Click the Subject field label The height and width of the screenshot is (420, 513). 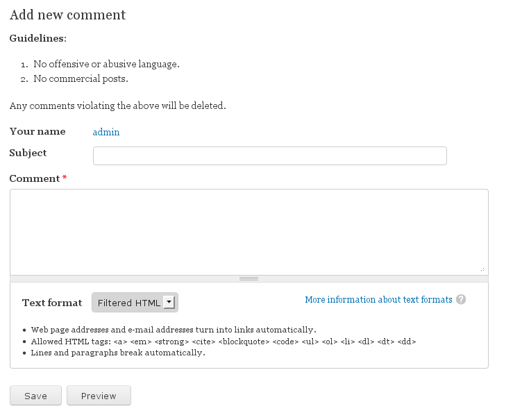coord(28,153)
